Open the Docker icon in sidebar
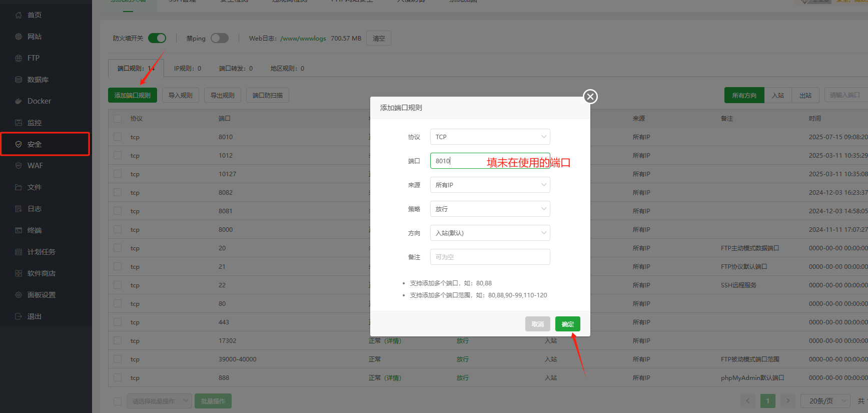Image resolution: width=868 pixels, height=413 pixels. point(19,101)
